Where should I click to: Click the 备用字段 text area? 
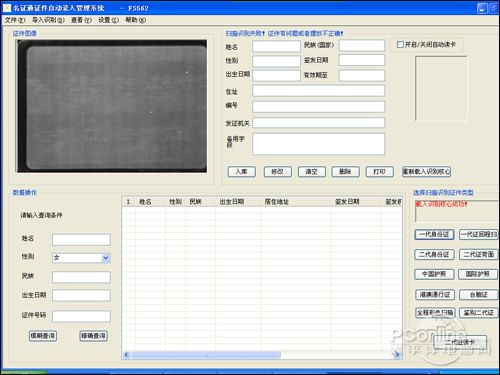tap(318, 144)
